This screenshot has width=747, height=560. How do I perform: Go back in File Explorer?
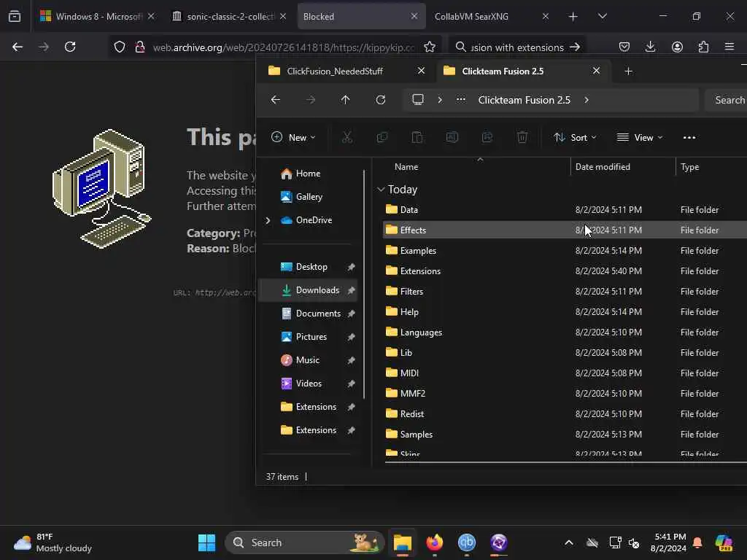(x=275, y=99)
